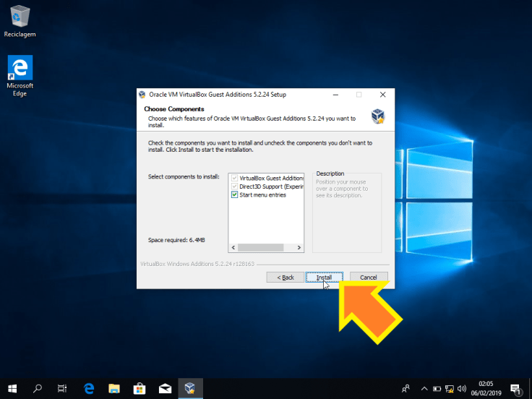532x399 pixels.
Task: Open the Action Center notifications icon
Action: click(515, 389)
